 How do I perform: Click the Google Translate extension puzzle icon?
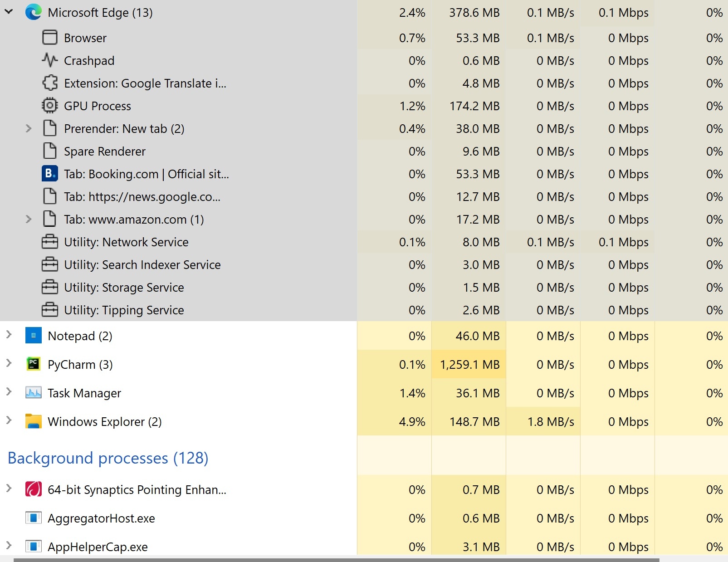[x=49, y=83]
